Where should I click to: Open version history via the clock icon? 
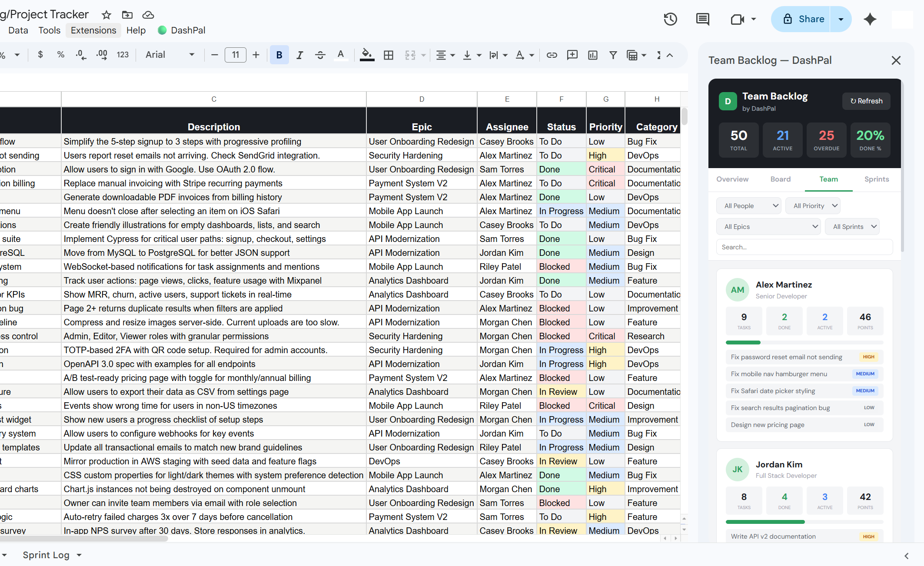click(x=670, y=19)
